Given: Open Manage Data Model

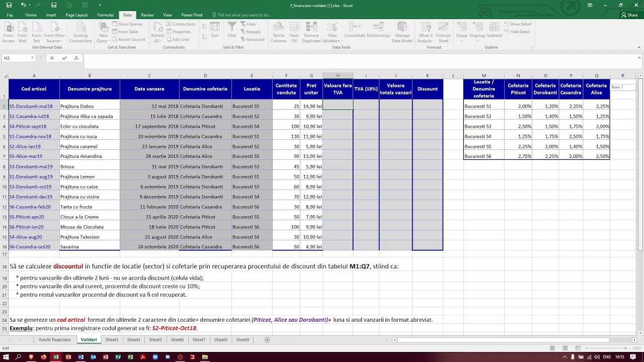Looking at the screenshot, I should (402, 32).
